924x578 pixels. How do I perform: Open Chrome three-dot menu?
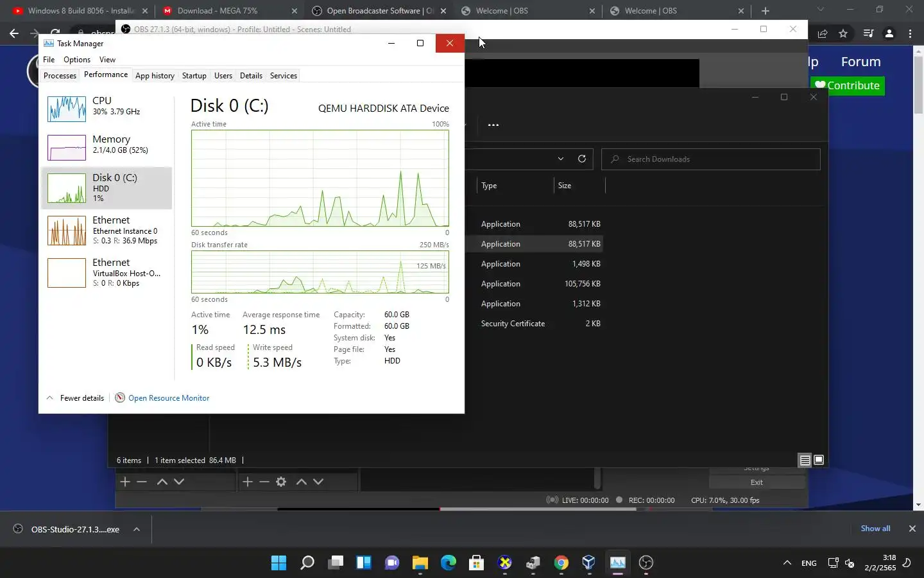910,33
